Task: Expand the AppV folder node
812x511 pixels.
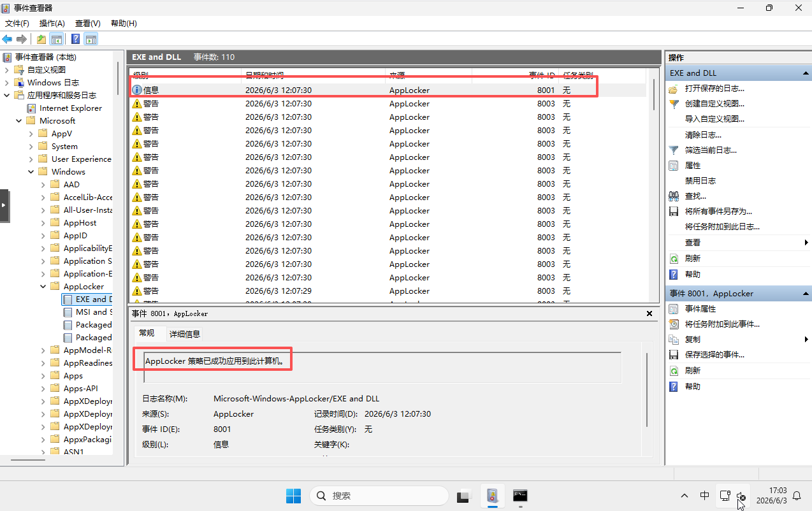Action: 31,134
